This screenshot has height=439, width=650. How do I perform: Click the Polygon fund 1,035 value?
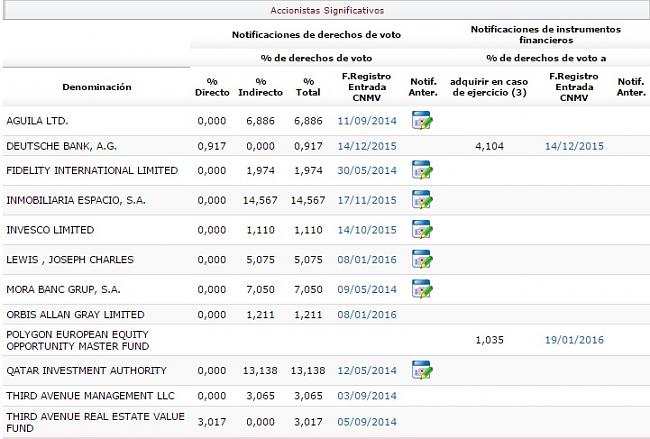point(490,340)
